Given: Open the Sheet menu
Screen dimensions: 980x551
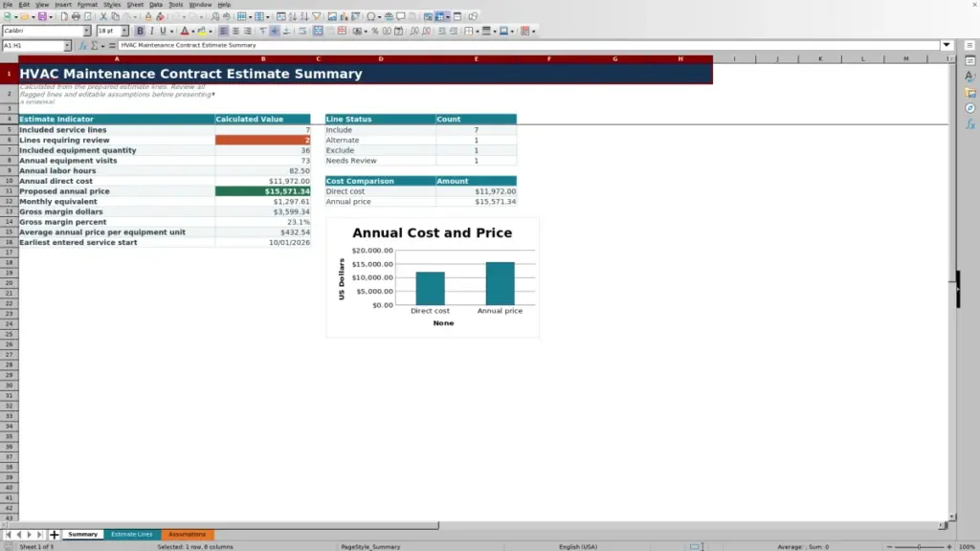Looking at the screenshot, I should (135, 5).
